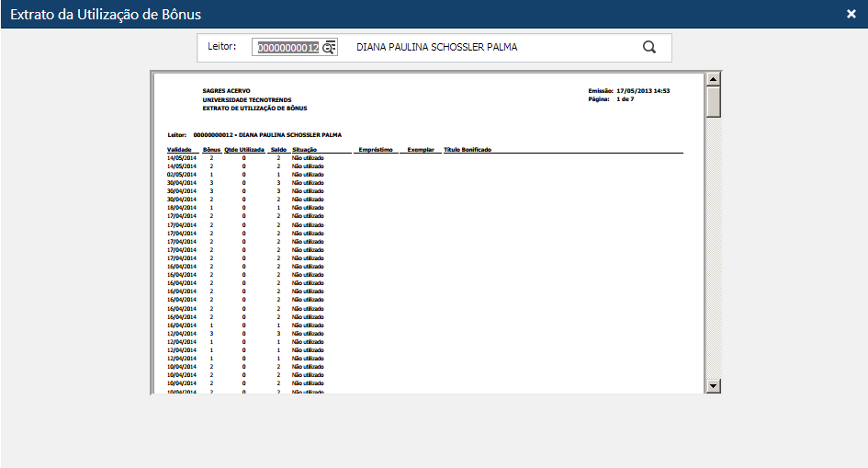Click the Exemplar column header
868x468 pixels.
[x=420, y=149]
